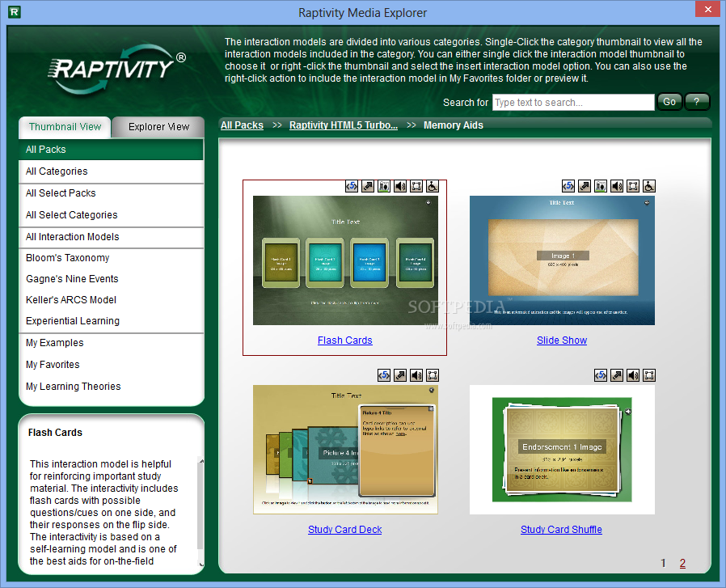726x588 pixels.
Task: Open My Favorites in sidebar
Action: tap(111, 365)
